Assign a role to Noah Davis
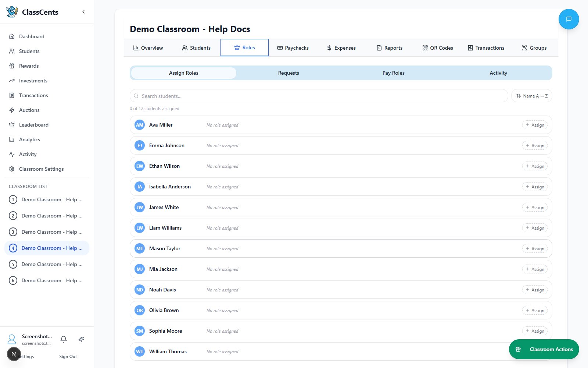The height and width of the screenshot is (368, 588). pos(535,290)
